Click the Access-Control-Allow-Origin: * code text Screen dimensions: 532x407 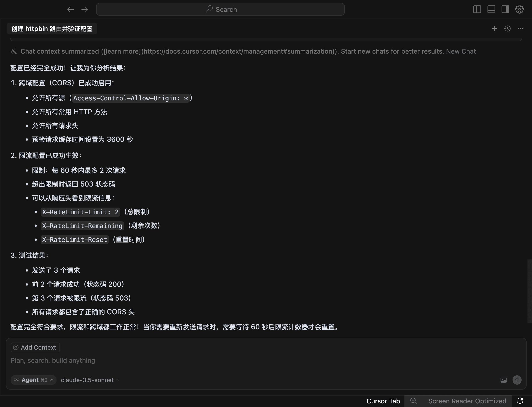[x=131, y=98]
